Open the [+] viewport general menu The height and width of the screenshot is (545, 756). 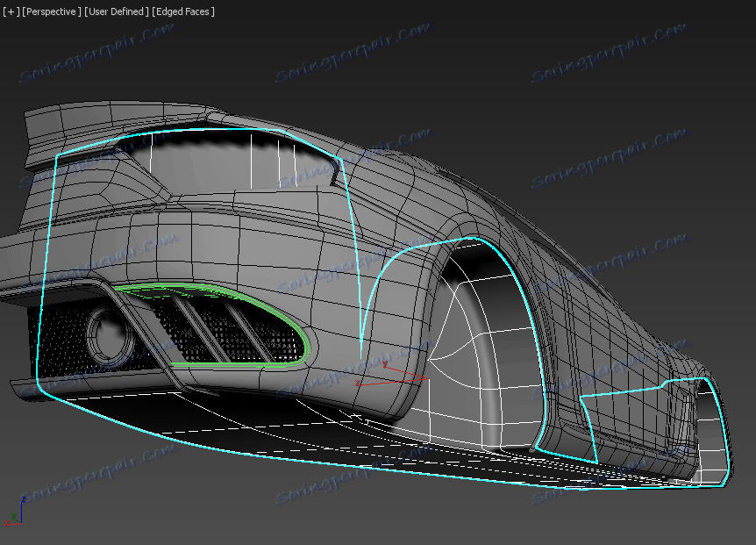[11, 11]
